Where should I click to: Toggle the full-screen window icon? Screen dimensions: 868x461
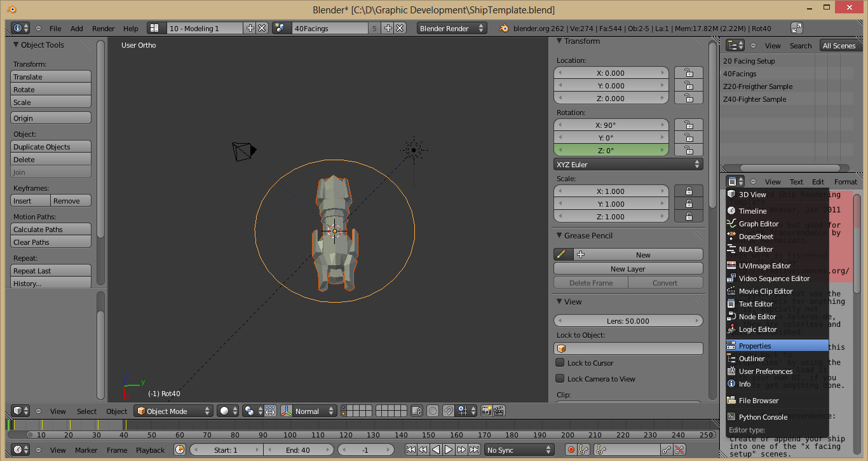[797, 28]
